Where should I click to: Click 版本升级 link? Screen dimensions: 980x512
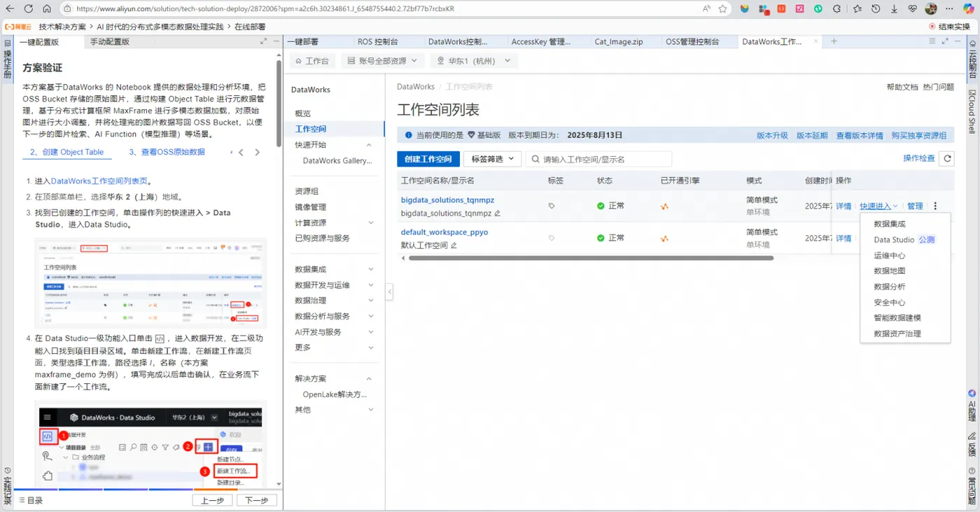click(x=772, y=135)
